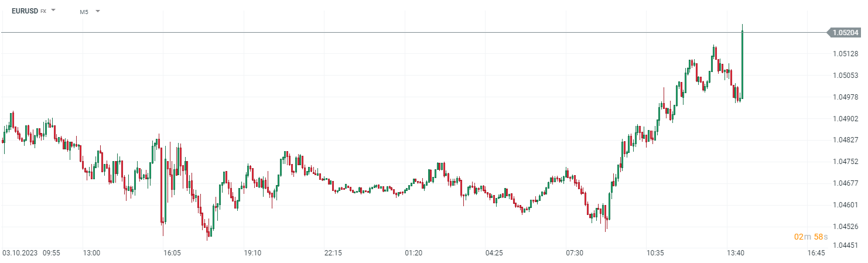
Task: Click the 22:15 time axis label
Action: click(x=333, y=253)
